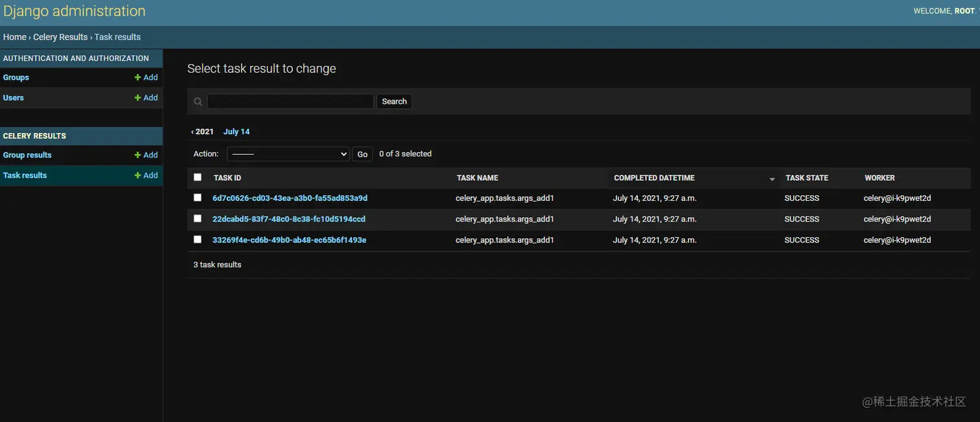Click the magnifier icon in the search bar

point(198,102)
